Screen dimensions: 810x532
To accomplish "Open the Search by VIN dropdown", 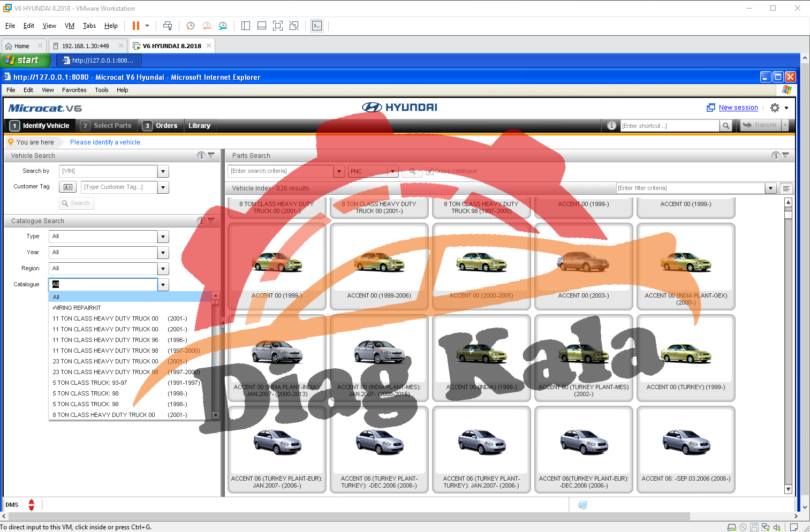I will (163, 171).
